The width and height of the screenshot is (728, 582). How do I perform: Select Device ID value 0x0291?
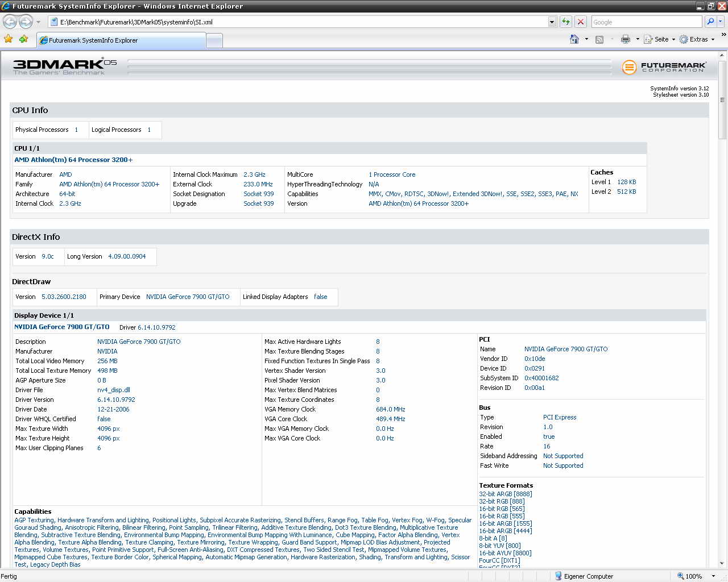[535, 368]
